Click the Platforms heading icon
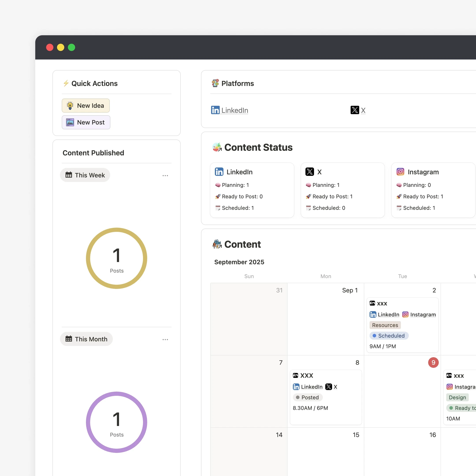The width and height of the screenshot is (476, 476). point(215,83)
